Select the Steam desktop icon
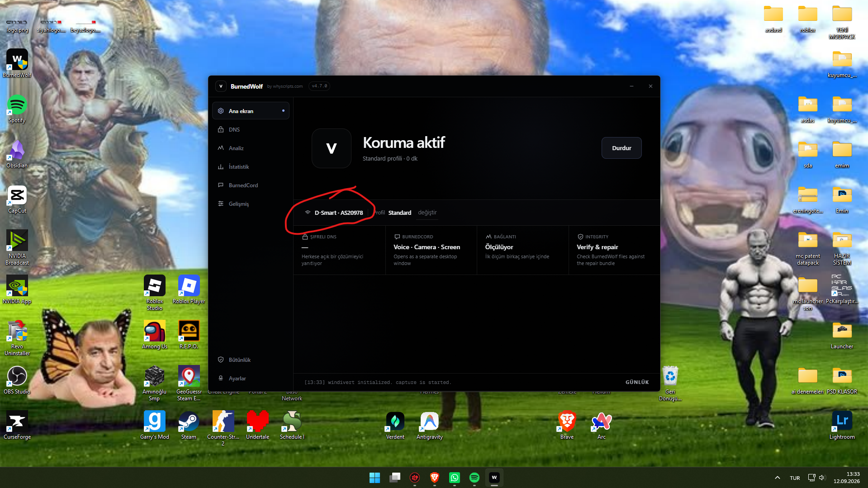 (189, 425)
